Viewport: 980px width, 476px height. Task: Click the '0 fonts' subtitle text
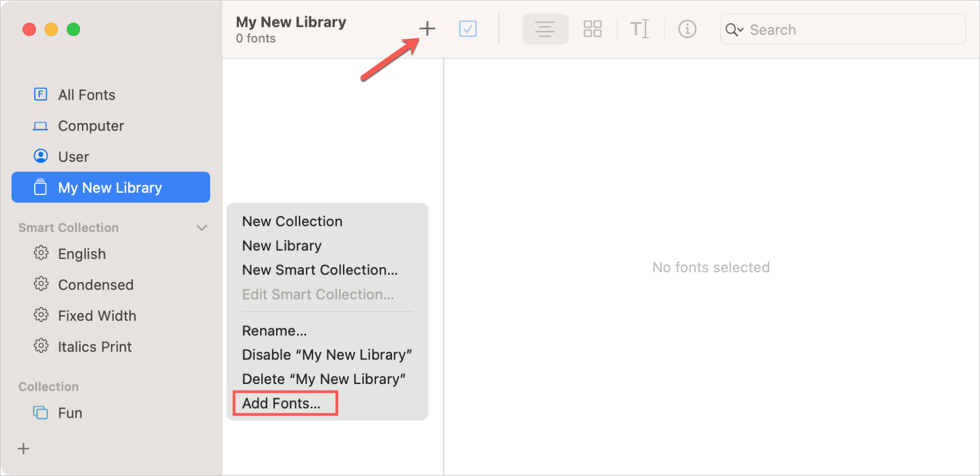(256, 39)
